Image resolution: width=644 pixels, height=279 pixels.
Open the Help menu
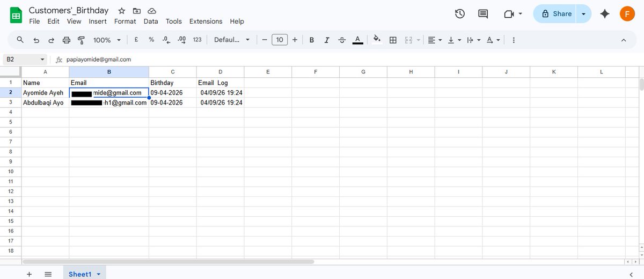point(237,21)
